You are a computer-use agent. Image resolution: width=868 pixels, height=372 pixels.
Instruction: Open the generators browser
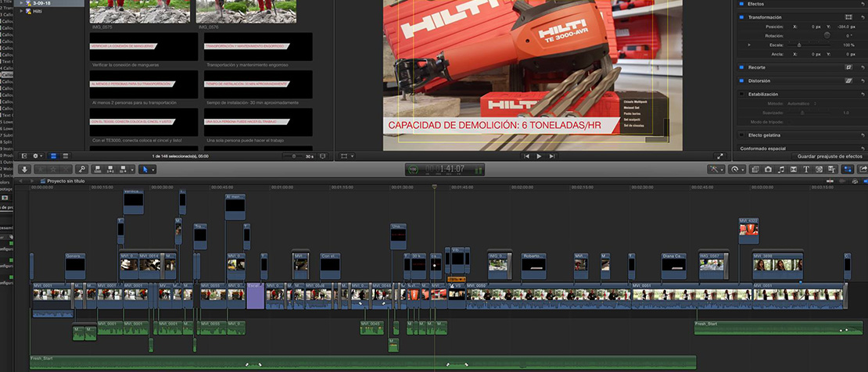(x=819, y=170)
